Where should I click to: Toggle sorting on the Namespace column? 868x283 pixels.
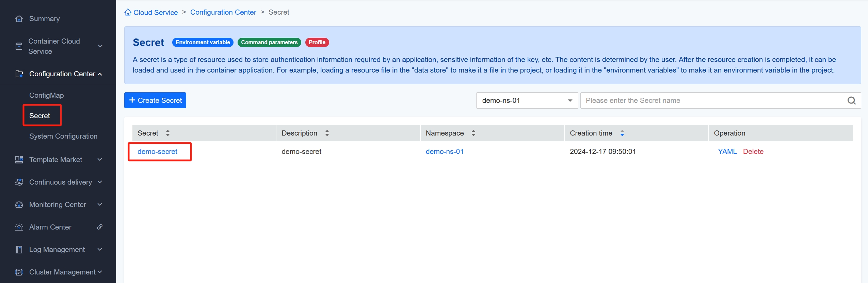coord(473,133)
